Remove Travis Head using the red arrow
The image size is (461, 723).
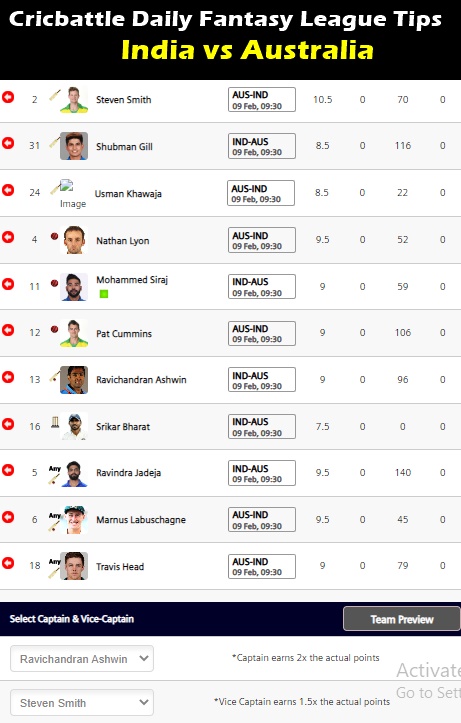tap(8, 563)
